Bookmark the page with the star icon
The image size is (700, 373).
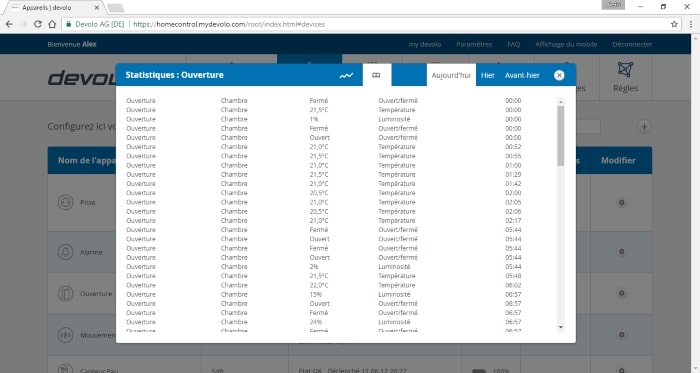674,24
